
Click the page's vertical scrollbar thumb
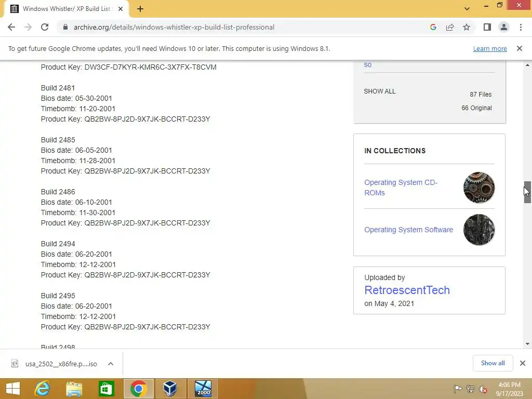tap(527, 192)
